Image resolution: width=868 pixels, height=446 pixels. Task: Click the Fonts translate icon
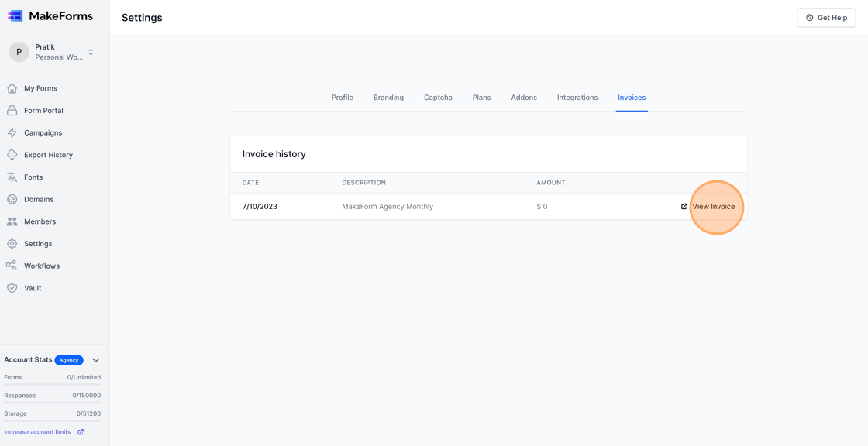tap(12, 177)
